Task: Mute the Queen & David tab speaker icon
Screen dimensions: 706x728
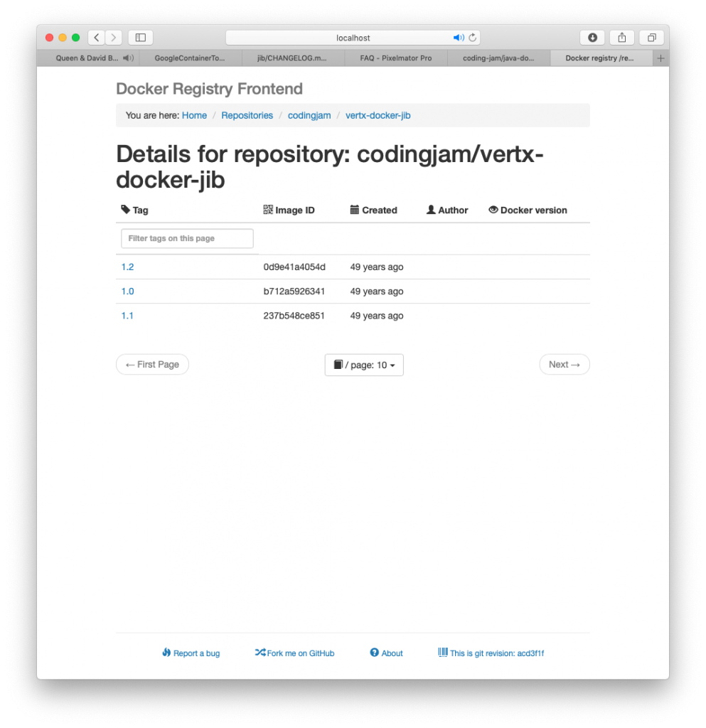Action: (128, 58)
